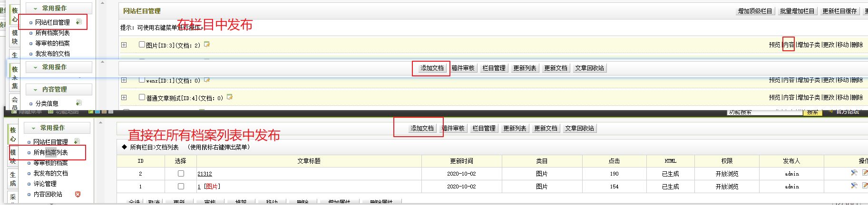Click 文章回收站 above the 文档列表 table
Screen dimensions: 868x205
579,128
